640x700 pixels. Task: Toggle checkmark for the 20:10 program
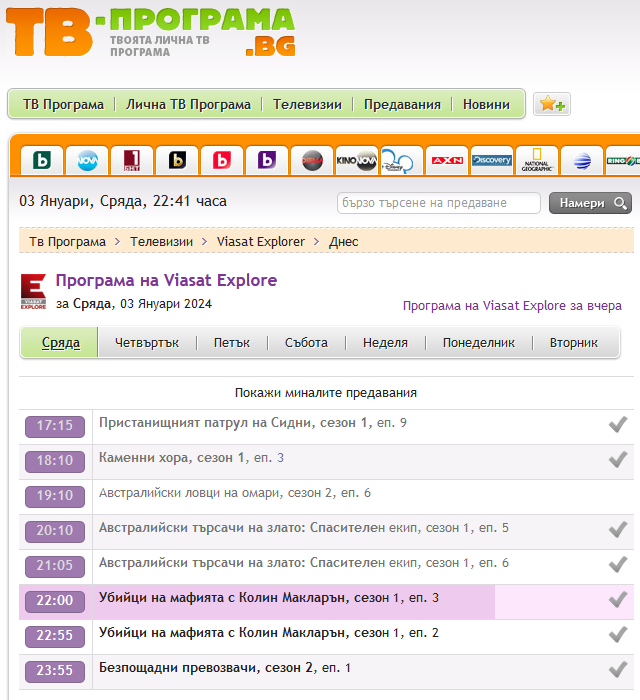[618, 529]
